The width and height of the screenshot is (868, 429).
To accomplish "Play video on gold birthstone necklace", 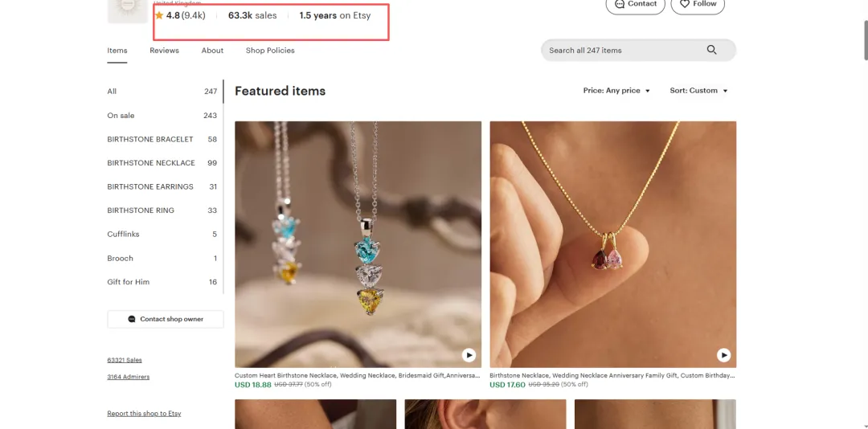I will [723, 355].
